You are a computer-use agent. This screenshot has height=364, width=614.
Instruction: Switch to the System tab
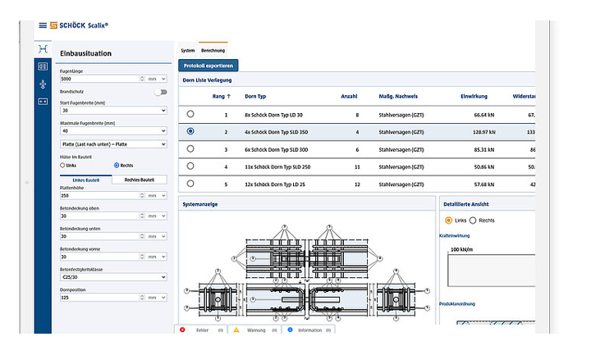click(188, 50)
